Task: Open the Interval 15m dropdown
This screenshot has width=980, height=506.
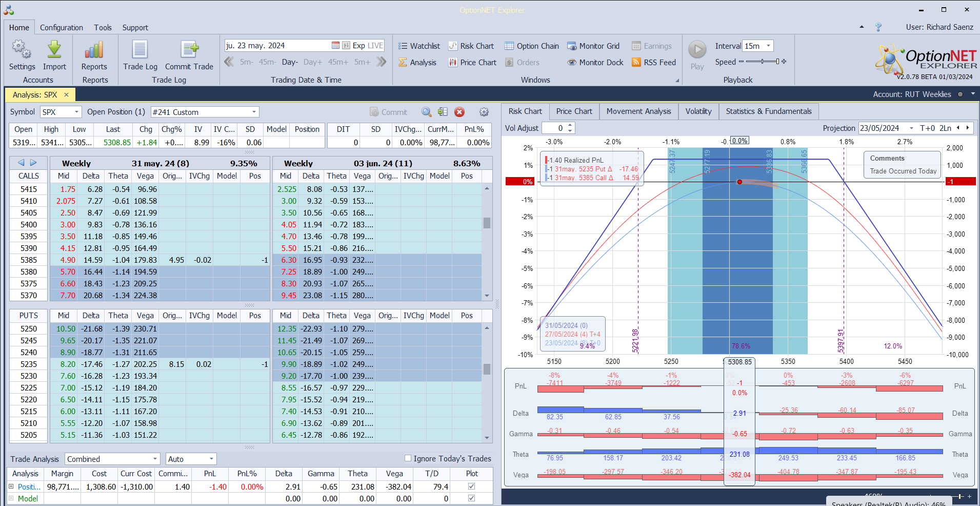Action: pos(768,46)
